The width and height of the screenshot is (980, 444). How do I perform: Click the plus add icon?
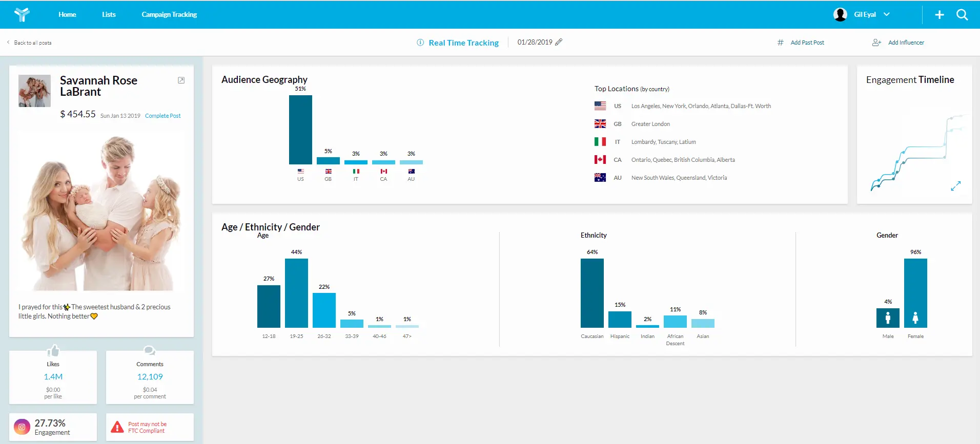tap(939, 15)
